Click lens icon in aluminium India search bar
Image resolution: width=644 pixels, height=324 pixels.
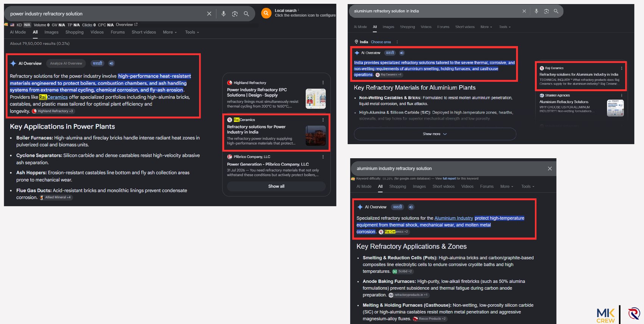click(546, 11)
